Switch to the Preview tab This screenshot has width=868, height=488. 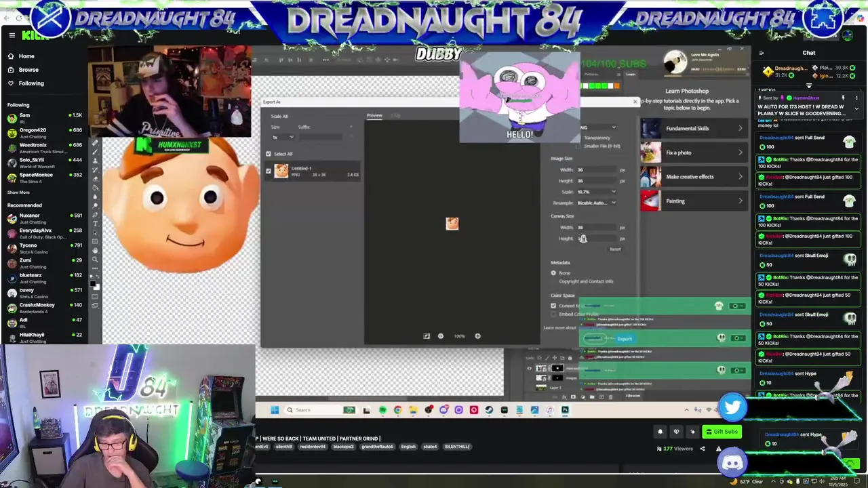pyautogui.click(x=374, y=115)
